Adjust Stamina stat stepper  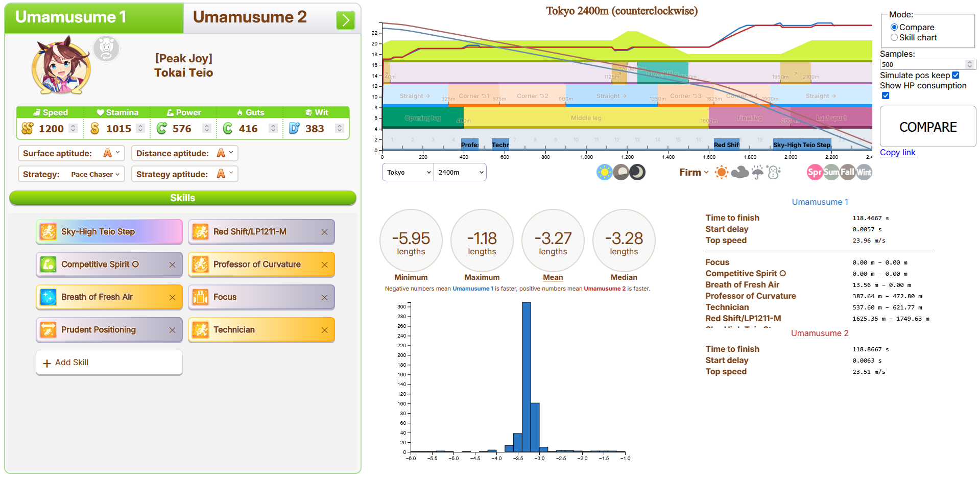coord(140,128)
